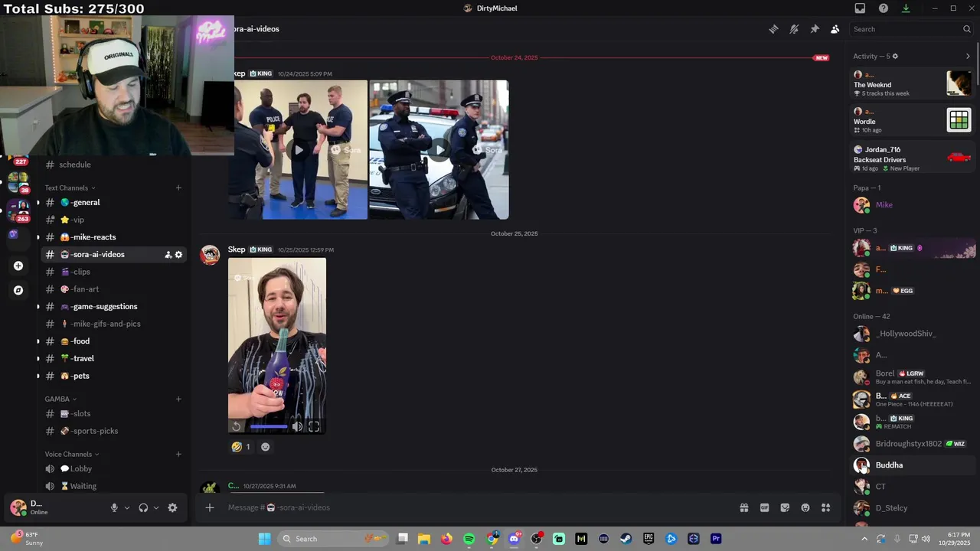Create invite for sora-ai-videos channel
The image size is (980, 551).
[168, 255]
